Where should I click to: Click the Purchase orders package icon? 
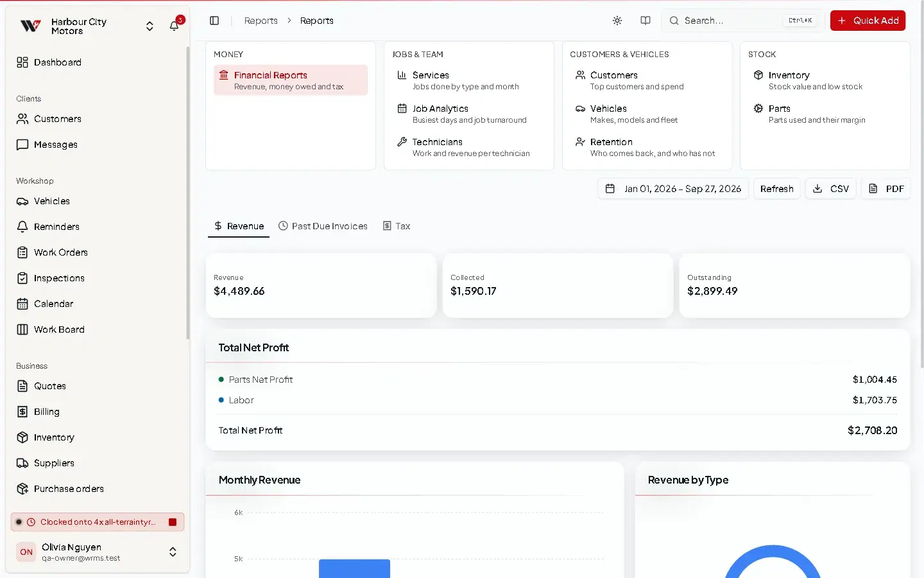tap(22, 489)
